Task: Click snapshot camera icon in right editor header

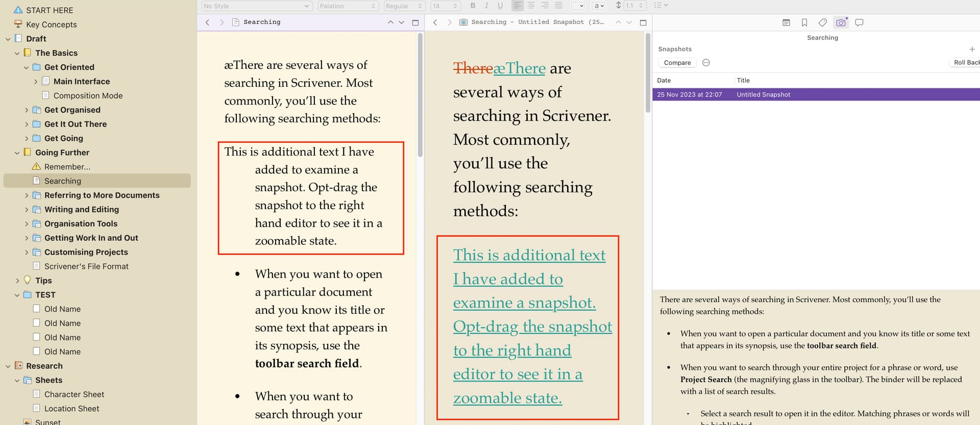Action: [x=463, y=22]
